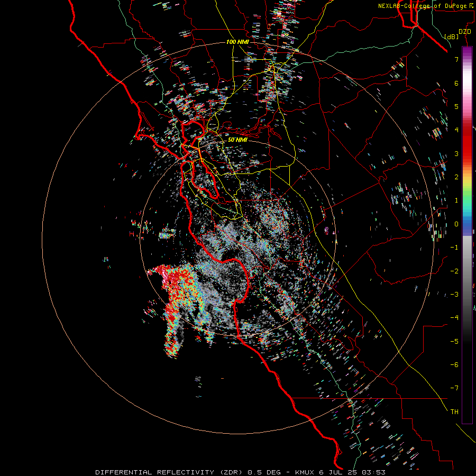The image size is (476, 476).
Task: Click the purple top of the color bar
Action: (467, 52)
